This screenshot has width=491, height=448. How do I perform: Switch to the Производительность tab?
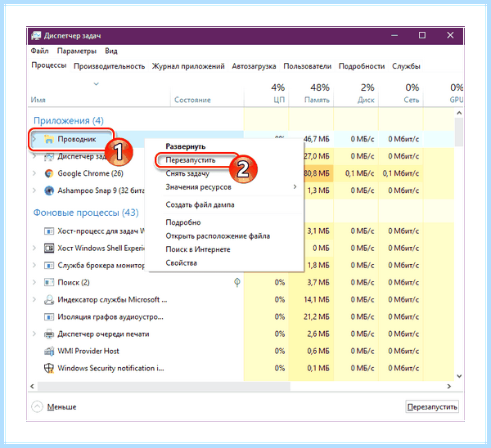click(x=110, y=66)
